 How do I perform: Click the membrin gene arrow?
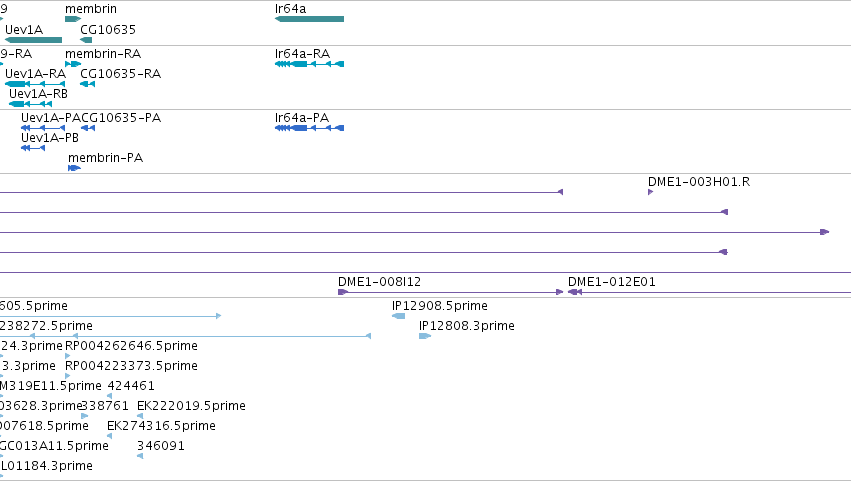click(73, 19)
